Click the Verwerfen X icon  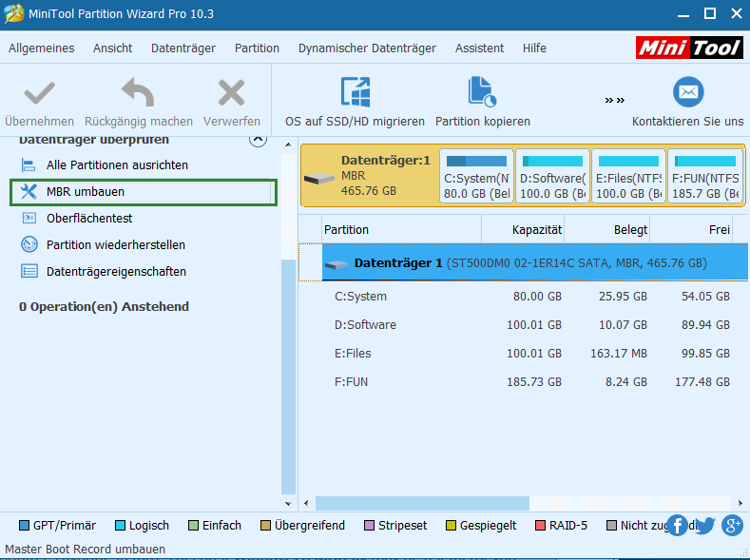pyautogui.click(x=232, y=93)
